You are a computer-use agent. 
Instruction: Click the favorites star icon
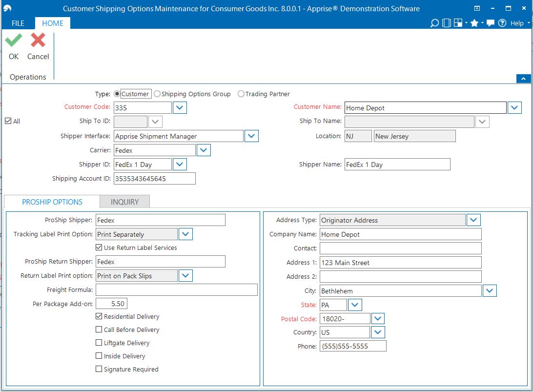point(474,23)
